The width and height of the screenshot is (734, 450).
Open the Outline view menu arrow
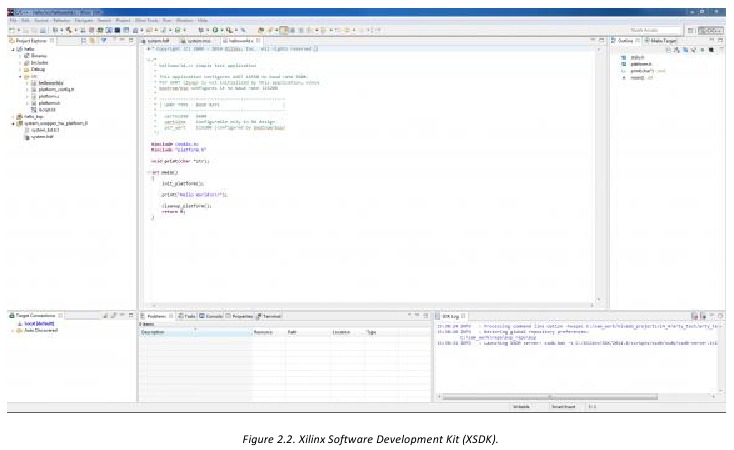coord(721,50)
